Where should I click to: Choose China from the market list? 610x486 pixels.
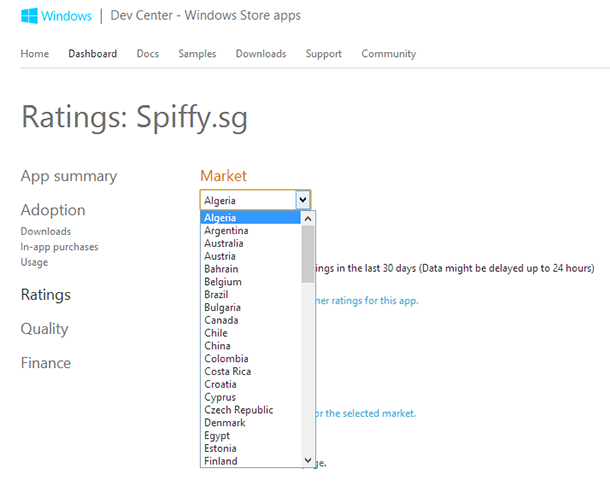[251, 346]
